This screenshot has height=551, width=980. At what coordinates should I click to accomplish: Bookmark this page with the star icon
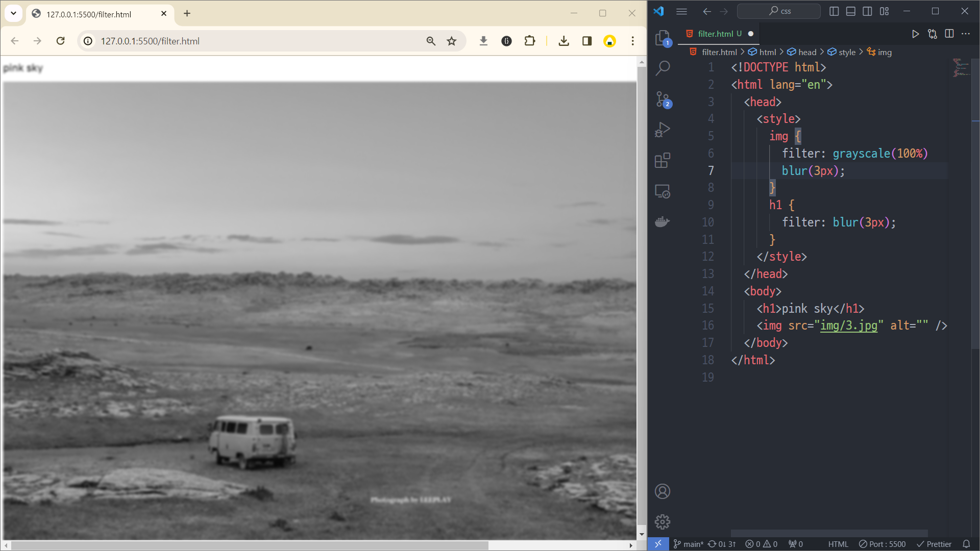tap(452, 41)
